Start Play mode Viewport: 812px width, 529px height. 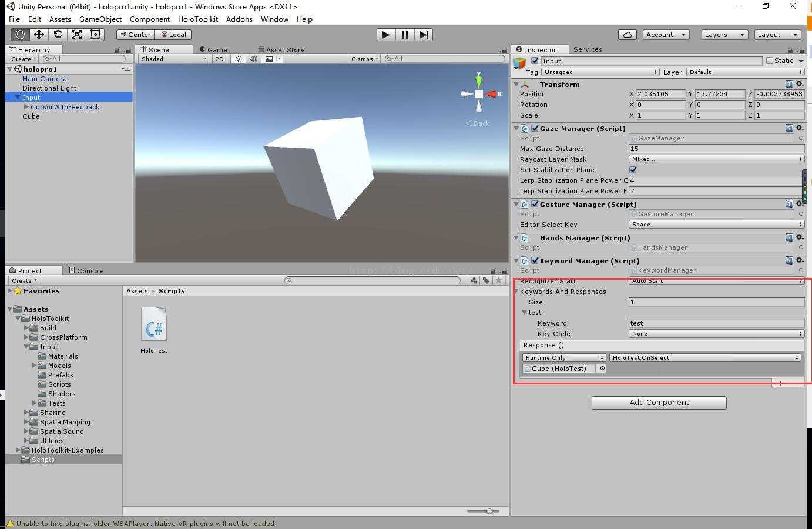pos(385,35)
